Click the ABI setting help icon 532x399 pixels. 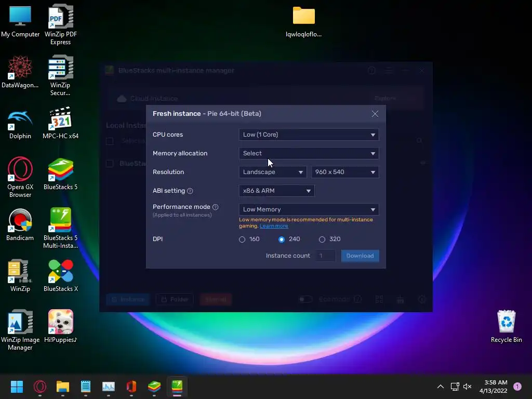[x=190, y=191]
